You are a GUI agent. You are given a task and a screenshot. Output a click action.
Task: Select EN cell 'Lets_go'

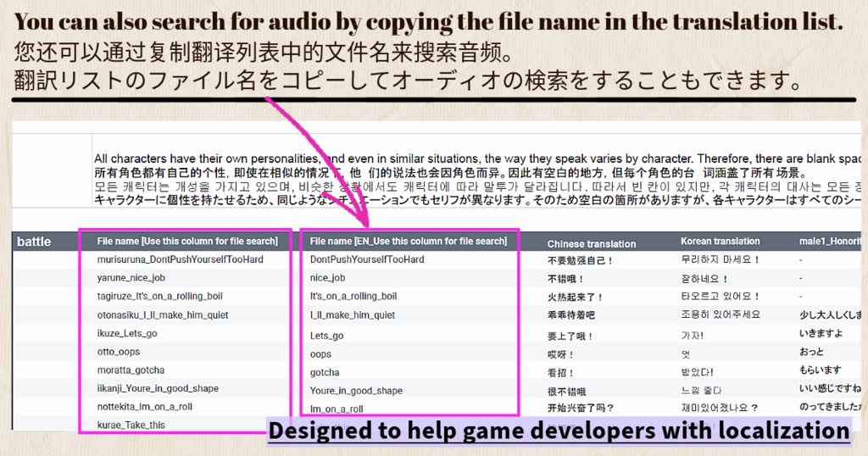tap(326, 336)
